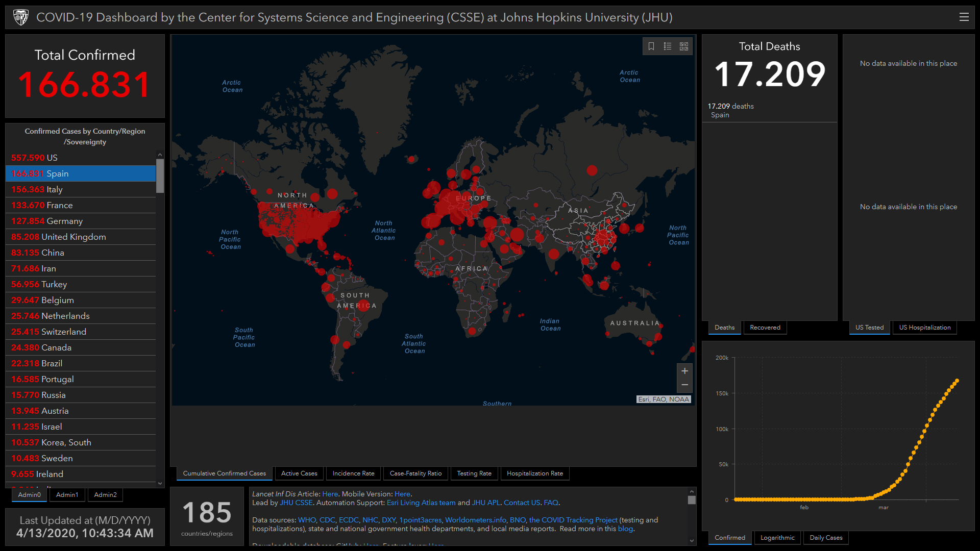This screenshot has height=551, width=980.
Task: Select the Confirmed chart tab
Action: click(730, 538)
